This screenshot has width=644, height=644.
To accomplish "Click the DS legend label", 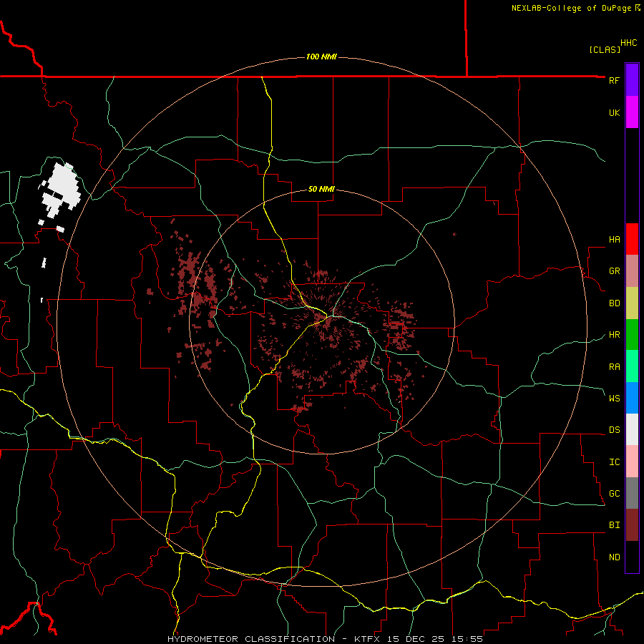I will [614, 429].
